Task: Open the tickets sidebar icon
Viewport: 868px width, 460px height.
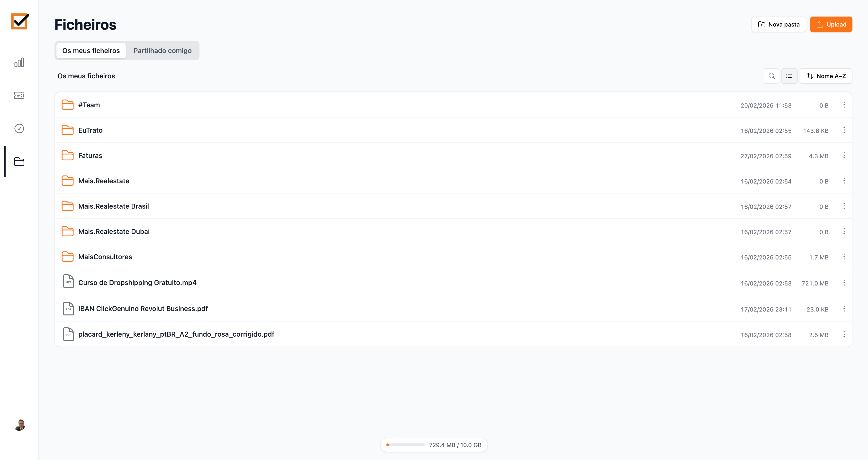Action: (x=19, y=95)
